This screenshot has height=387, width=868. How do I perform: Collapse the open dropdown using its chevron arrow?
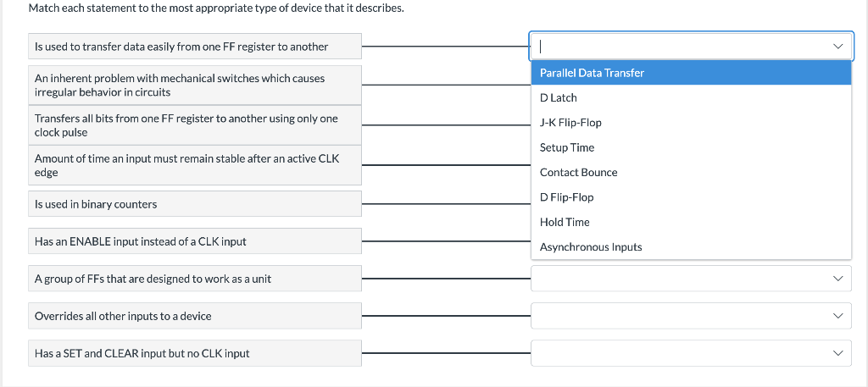pos(838,46)
